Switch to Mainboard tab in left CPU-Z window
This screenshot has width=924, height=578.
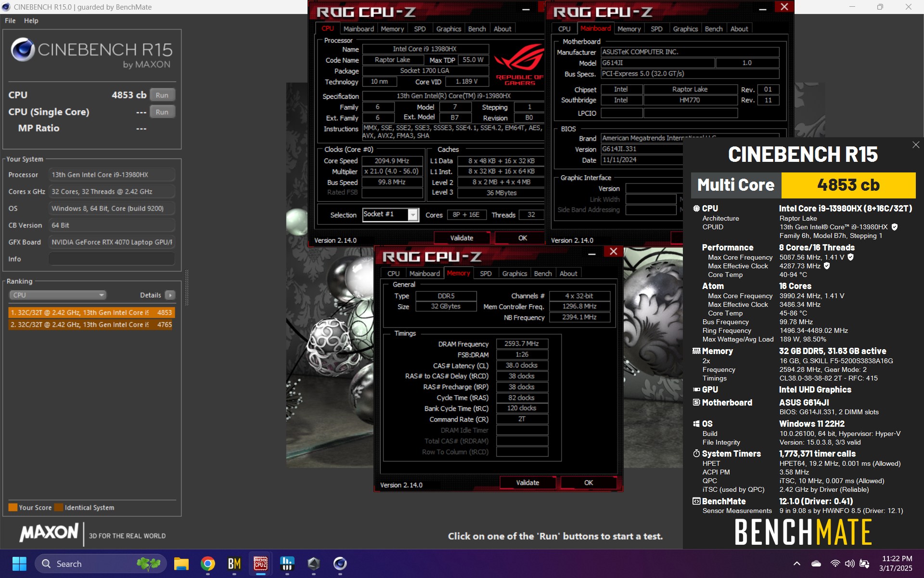point(359,29)
